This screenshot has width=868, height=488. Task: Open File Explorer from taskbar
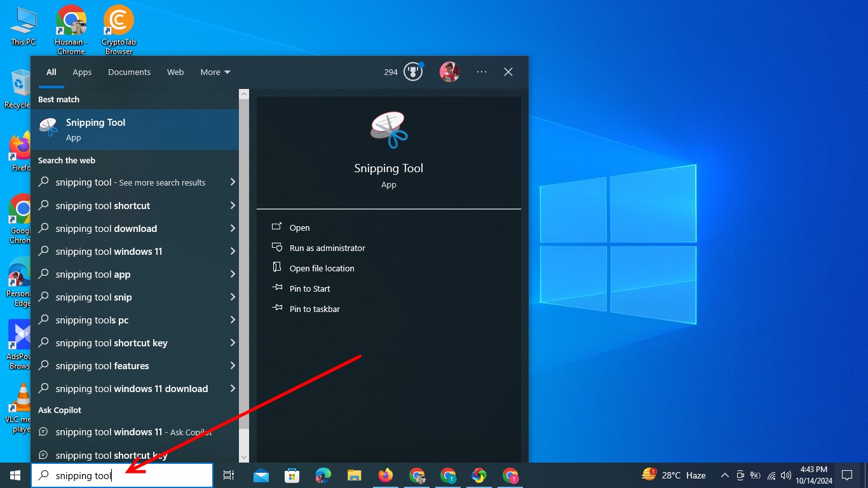click(354, 475)
